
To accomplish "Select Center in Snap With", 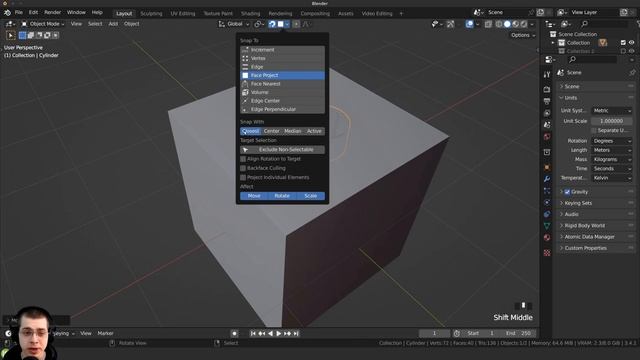I will coord(271,131).
